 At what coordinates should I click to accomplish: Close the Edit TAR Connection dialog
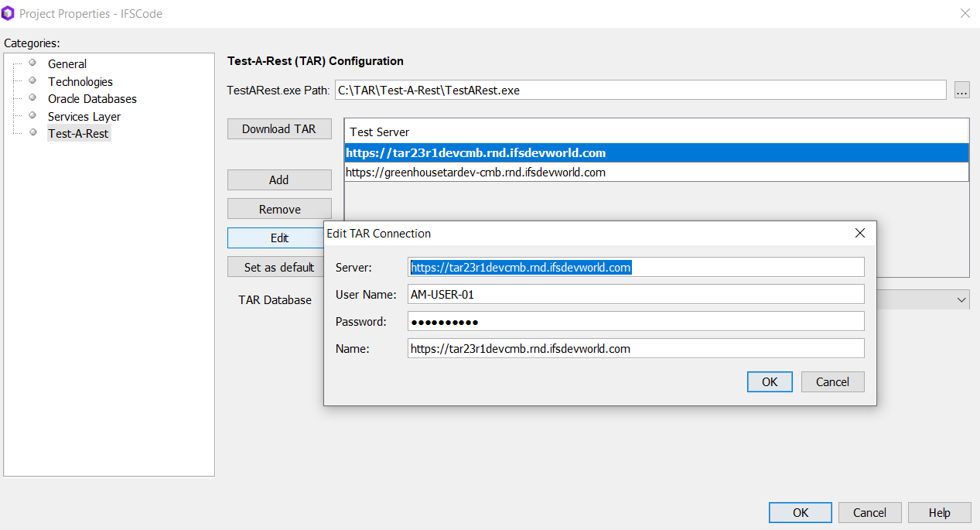tap(859, 233)
